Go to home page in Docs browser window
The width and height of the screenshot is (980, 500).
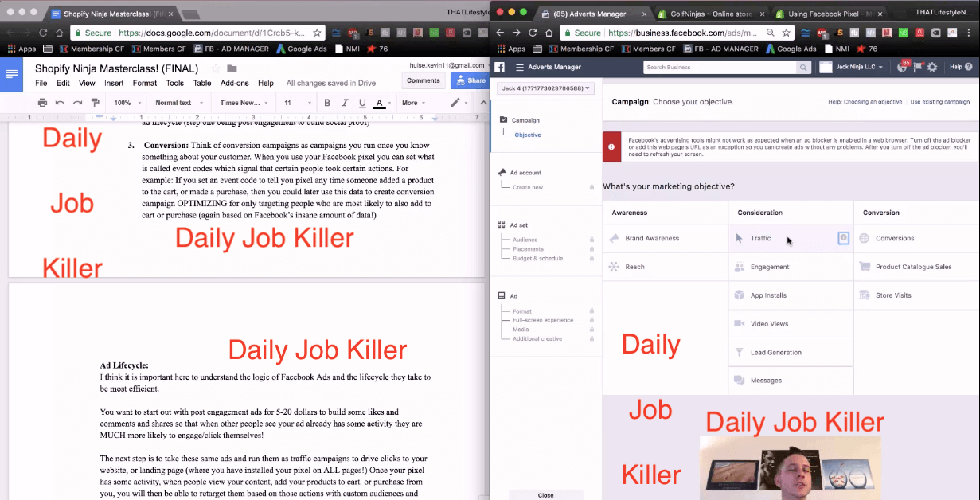tap(59, 33)
